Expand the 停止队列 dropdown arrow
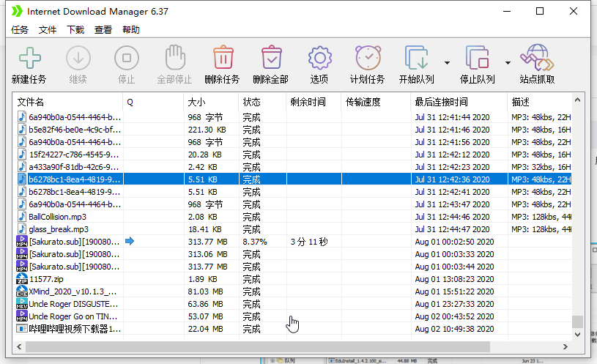The image size is (597, 364). coord(508,63)
